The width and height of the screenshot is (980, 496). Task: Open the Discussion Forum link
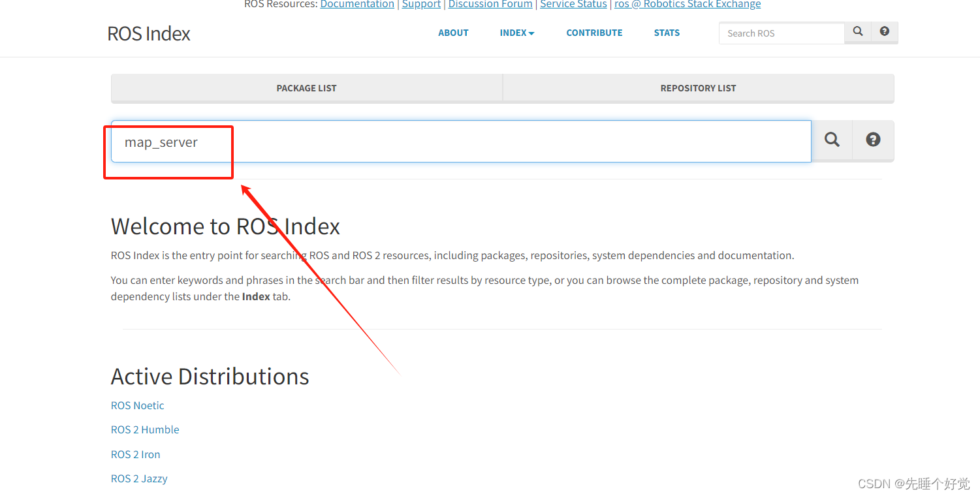pos(490,5)
